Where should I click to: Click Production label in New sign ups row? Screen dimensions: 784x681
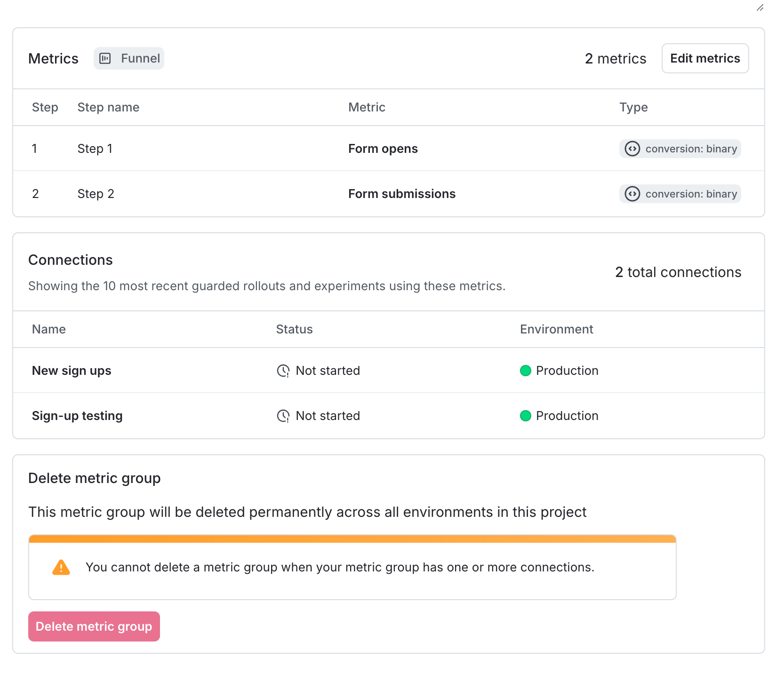pyautogui.click(x=567, y=371)
